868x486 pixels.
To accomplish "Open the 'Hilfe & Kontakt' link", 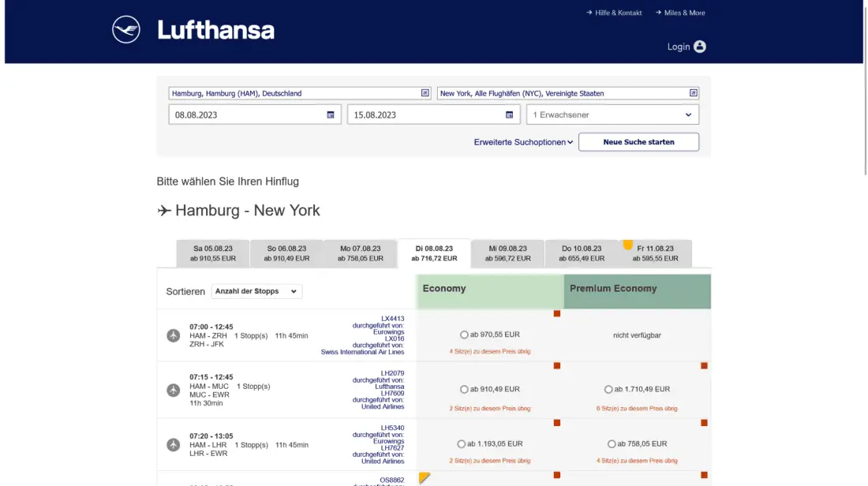I will click(x=614, y=13).
